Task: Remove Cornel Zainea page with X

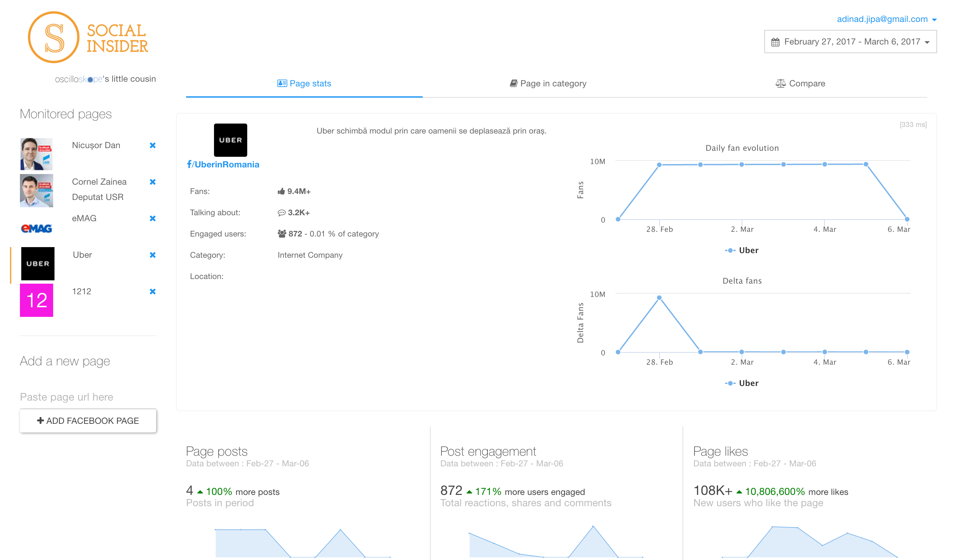Action: point(153,182)
